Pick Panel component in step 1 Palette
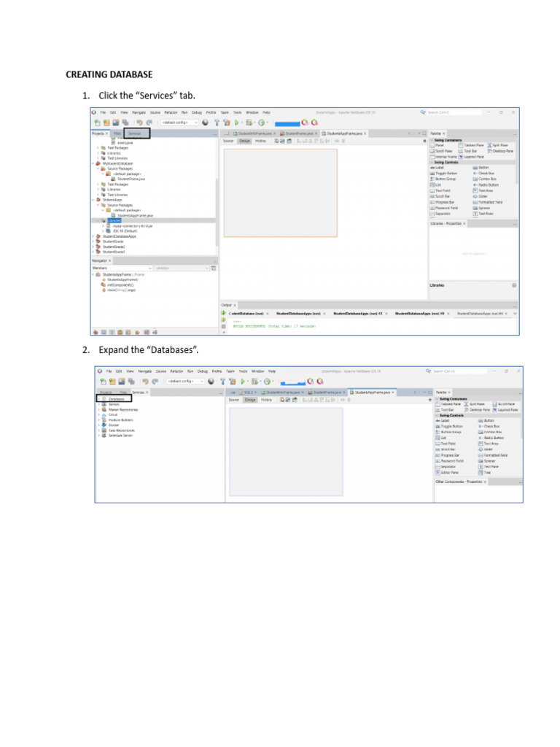This screenshot has height=747, width=560. pyautogui.click(x=437, y=145)
